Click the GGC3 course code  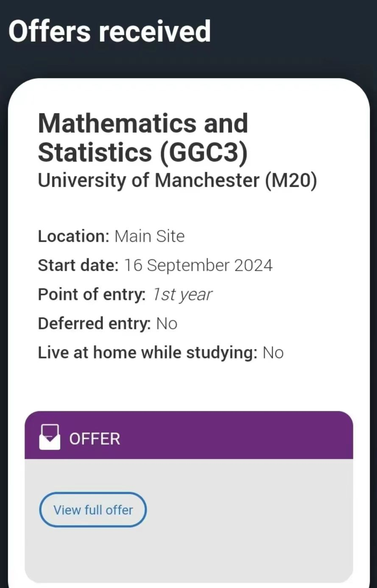point(204,153)
